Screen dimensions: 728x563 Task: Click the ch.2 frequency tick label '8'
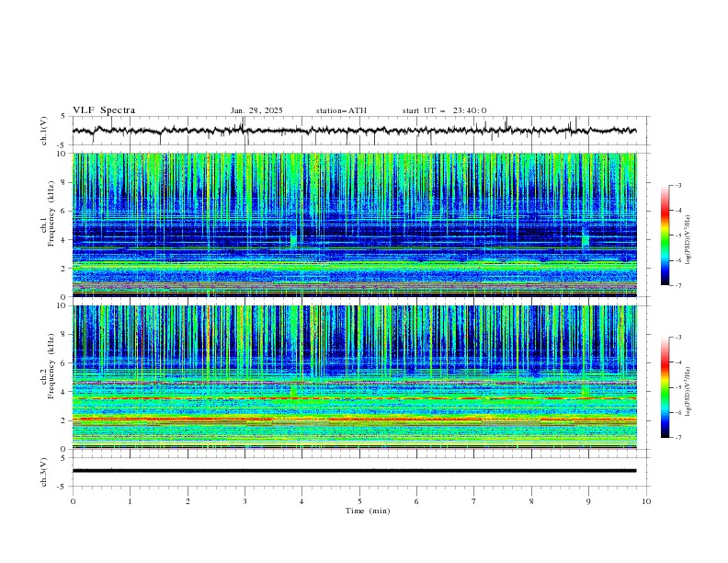pos(64,335)
